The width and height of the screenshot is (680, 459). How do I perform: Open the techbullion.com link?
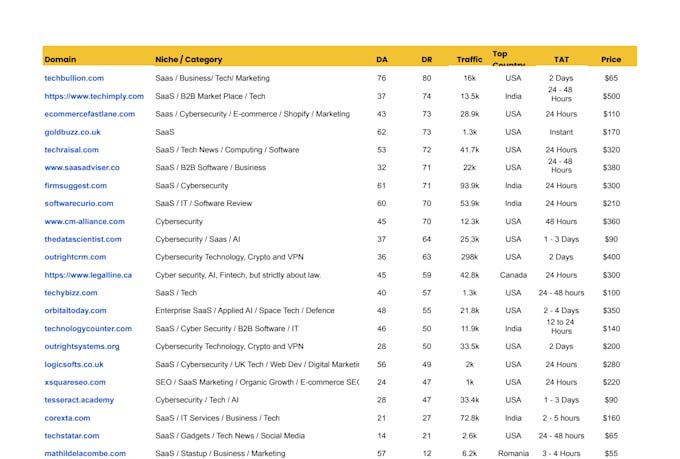74,78
